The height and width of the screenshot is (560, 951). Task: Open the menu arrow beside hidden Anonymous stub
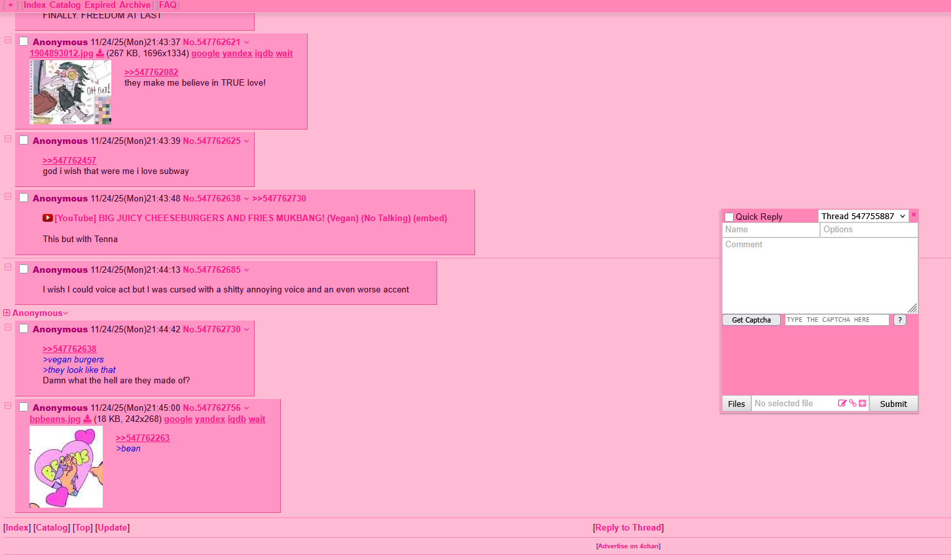point(65,313)
